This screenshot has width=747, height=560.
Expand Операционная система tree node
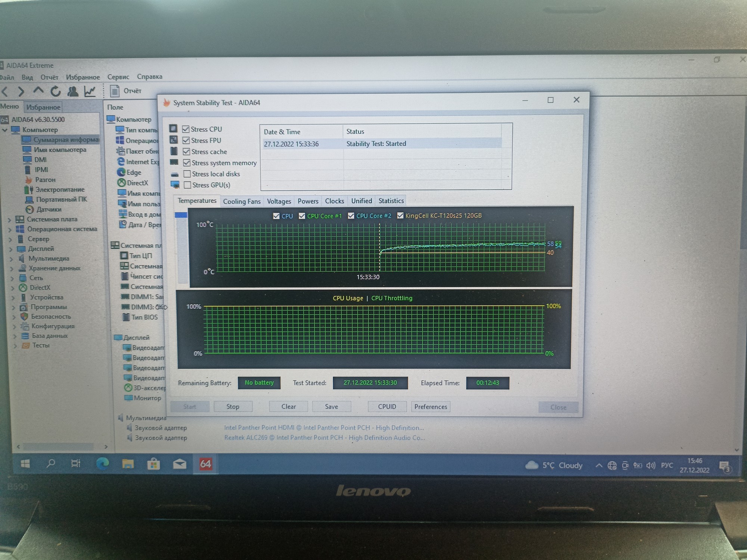click(x=10, y=229)
